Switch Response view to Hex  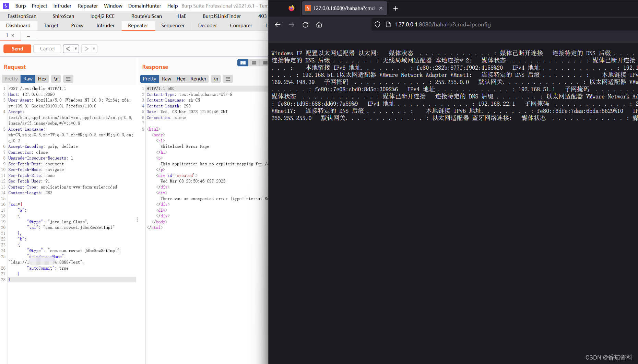tap(181, 79)
